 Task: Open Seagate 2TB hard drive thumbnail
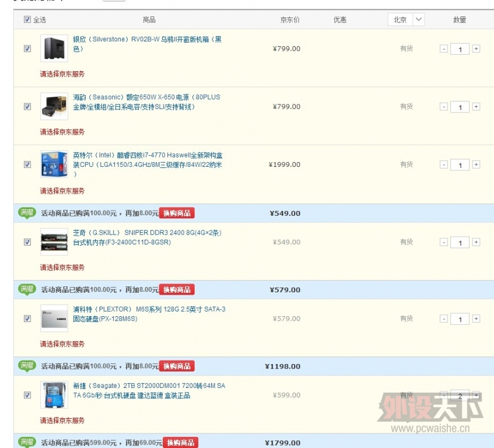click(x=54, y=395)
